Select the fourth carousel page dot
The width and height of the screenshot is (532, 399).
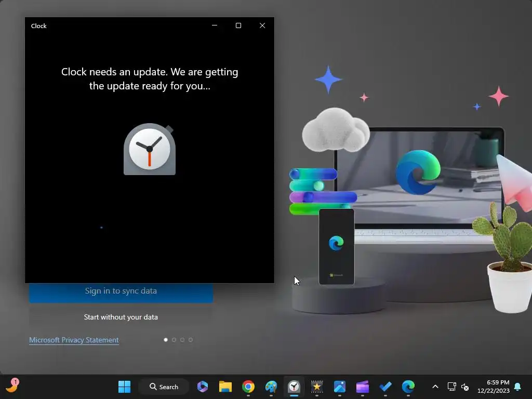click(191, 340)
